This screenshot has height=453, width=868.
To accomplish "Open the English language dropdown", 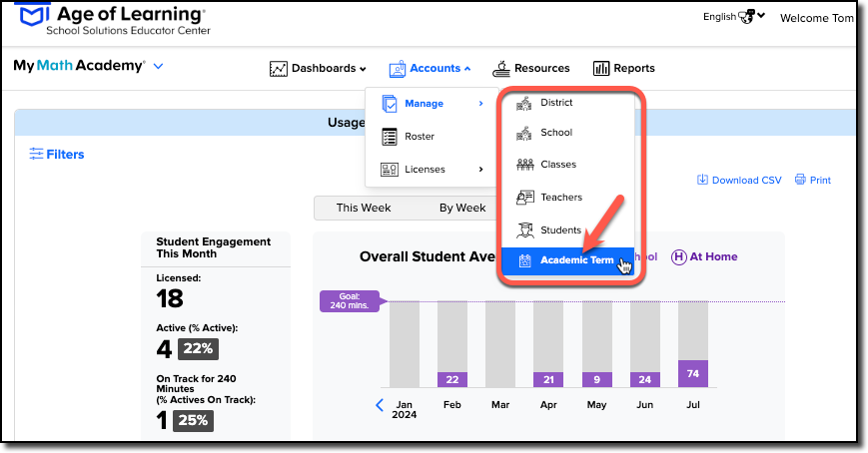I will [x=733, y=17].
